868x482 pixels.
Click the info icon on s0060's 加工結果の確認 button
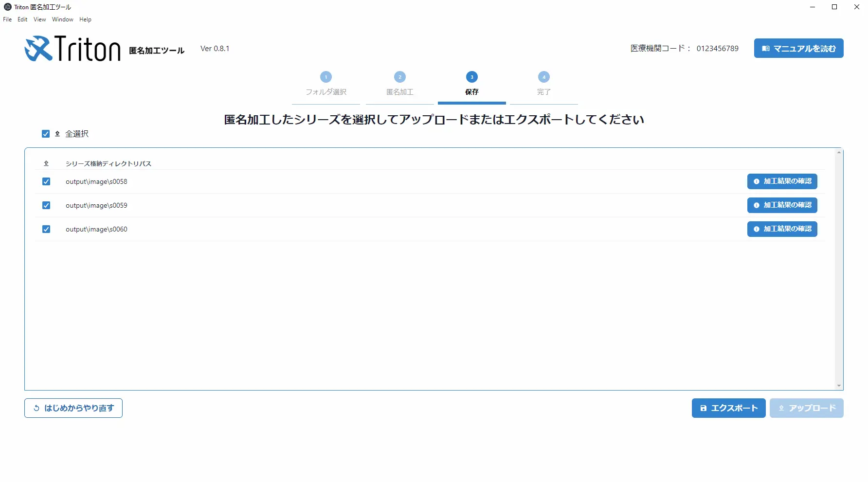click(756, 229)
